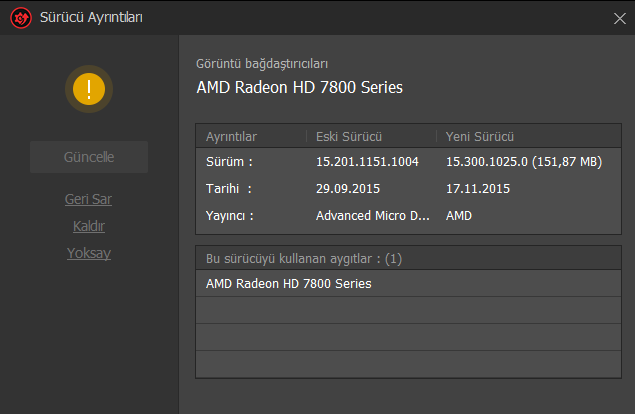Image resolution: width=635 pixels, height=414 pixels.
Task: Click the Driver Booster logo icon
Action: pyautogui.click(x=21, y=18)
